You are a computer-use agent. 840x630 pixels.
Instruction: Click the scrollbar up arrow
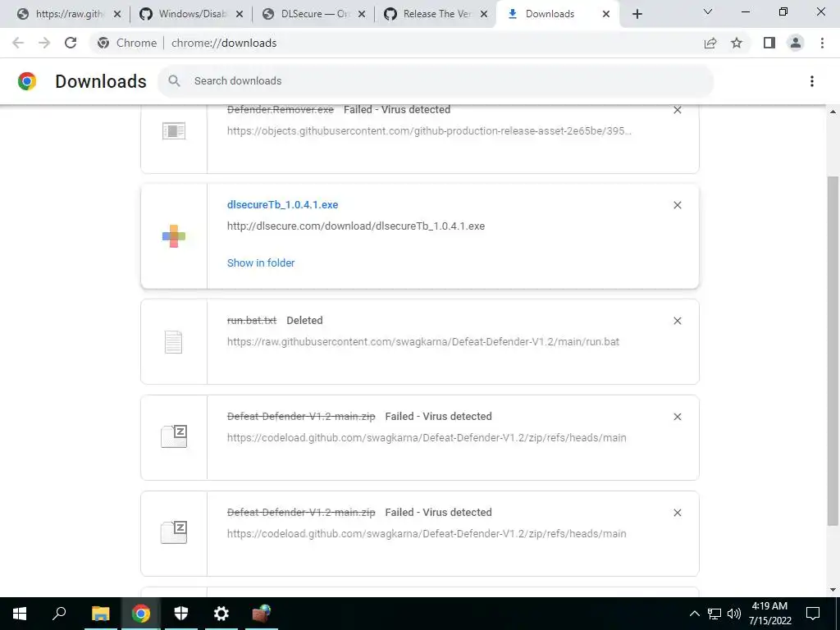pyautogui.click(x=833, y=112)
